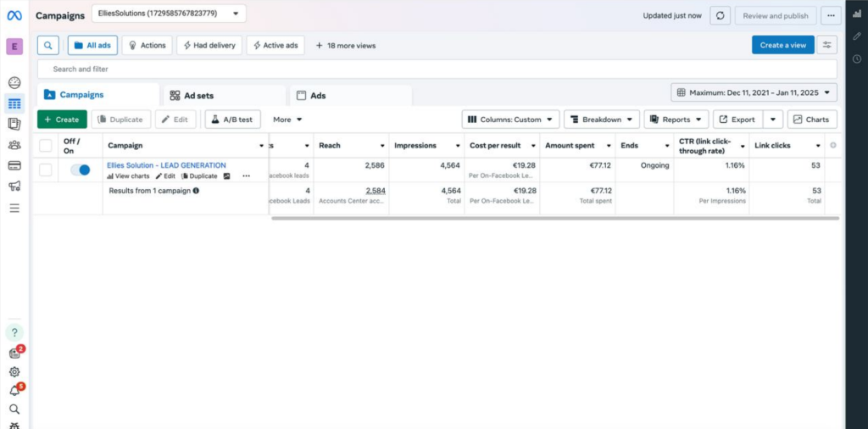Open the megaphone advertising settings icon
This screenshot has height=429, width=868.
coord(14,186)
